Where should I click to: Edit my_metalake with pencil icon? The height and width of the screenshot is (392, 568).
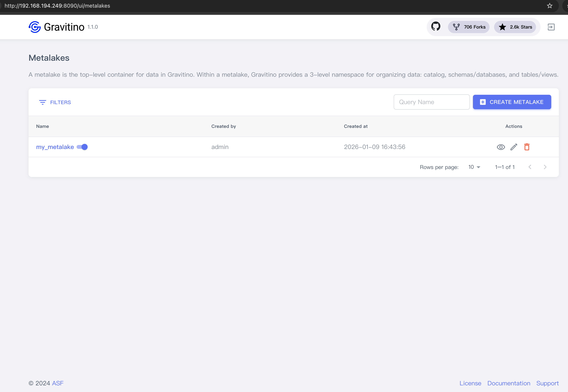click(514, 147)
